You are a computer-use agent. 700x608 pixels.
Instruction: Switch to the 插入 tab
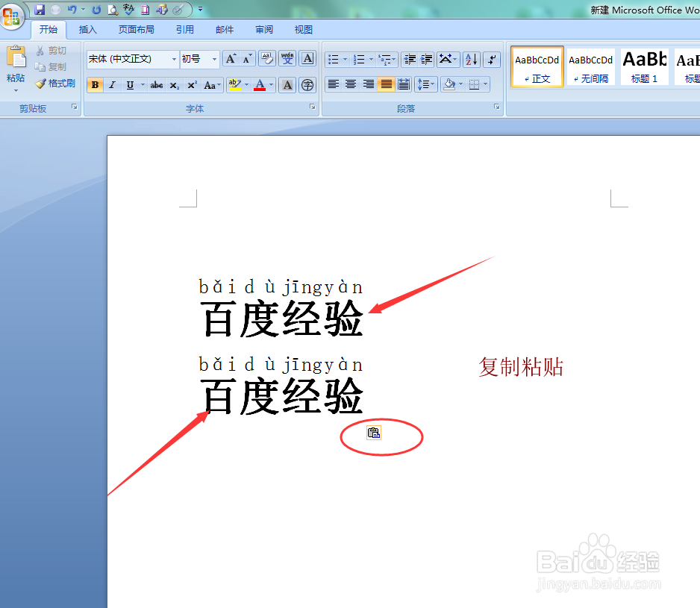(87, 29)
